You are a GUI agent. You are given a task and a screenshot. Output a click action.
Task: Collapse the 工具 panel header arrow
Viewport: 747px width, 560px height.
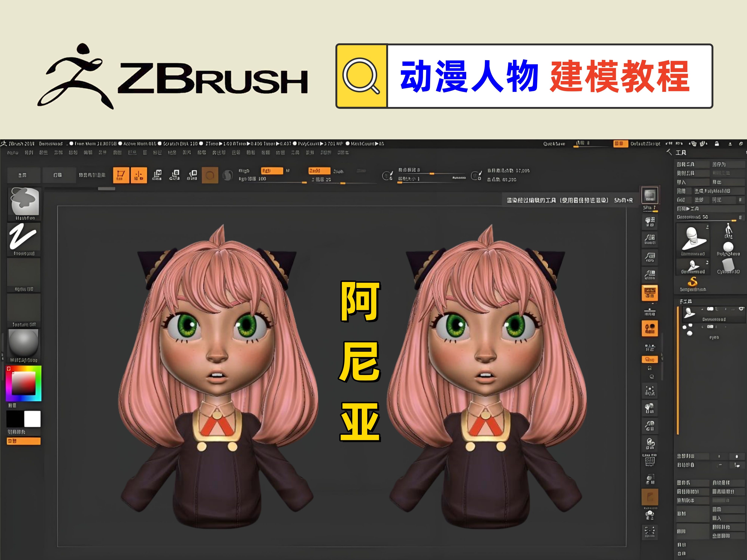point(669,152)
